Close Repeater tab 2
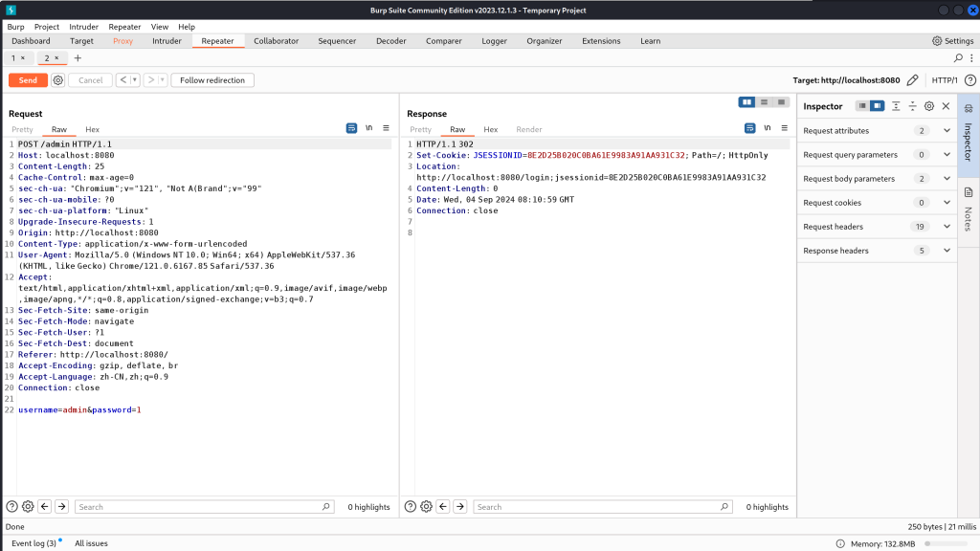This screenshot has width=980, height=551. coord(56,58)
